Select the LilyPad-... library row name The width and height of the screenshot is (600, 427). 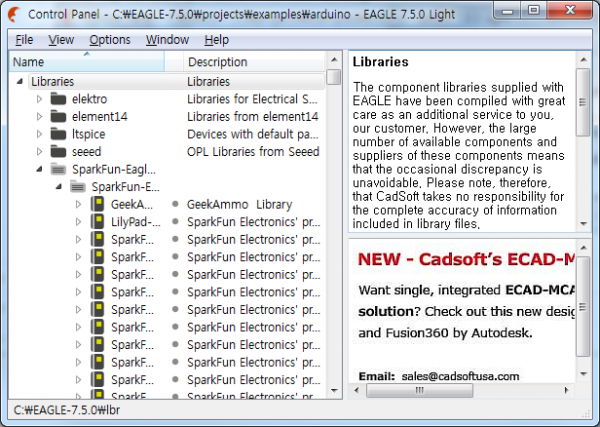point(135,222)
